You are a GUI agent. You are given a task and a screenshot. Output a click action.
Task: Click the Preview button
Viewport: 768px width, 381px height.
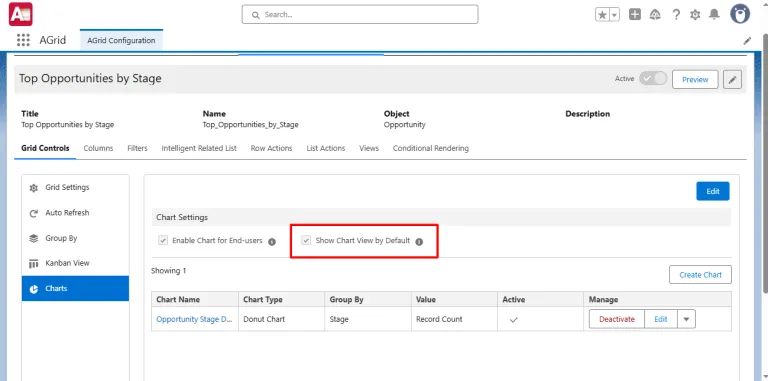695,79
